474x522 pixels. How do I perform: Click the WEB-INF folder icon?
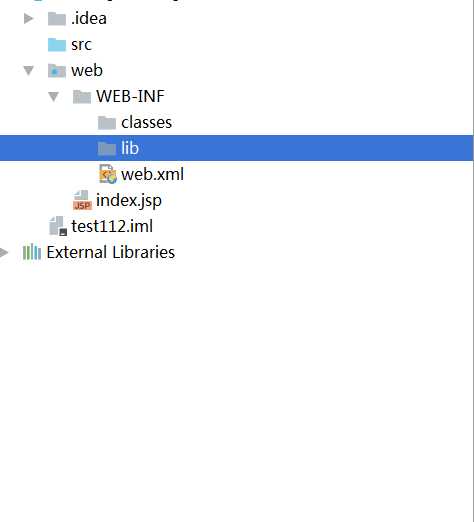coord(82,97)
